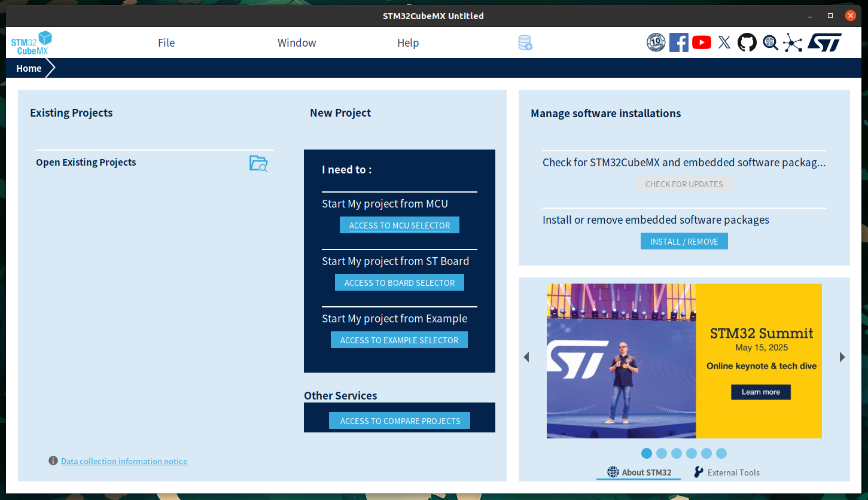The height and width of the screenshot is (500, 868).
Task: Select the first carousel dot
Action: (x=647, y=453)
